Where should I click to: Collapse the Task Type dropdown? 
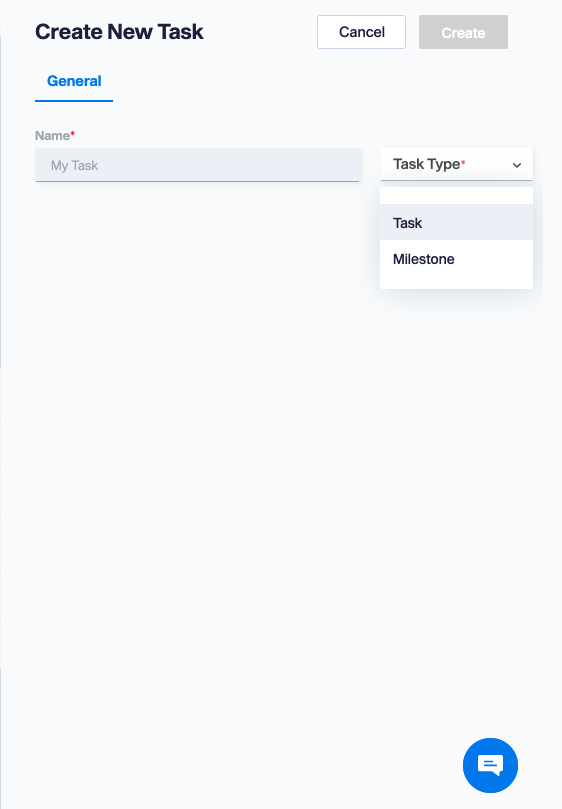(456, 164)
